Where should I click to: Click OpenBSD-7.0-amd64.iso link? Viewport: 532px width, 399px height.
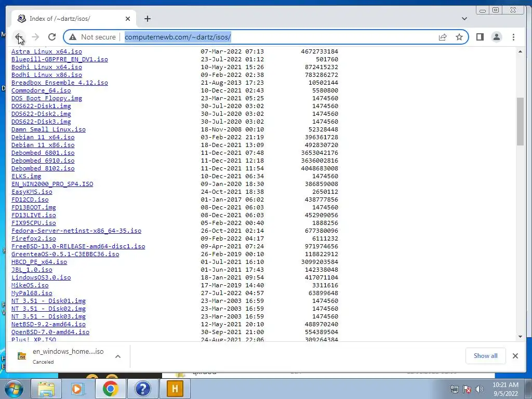[50, 332]
